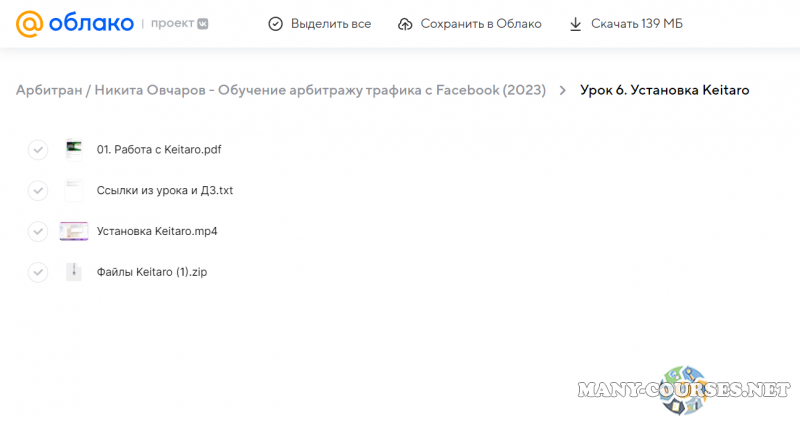Viewport: 800px width, 423px height.
Task: Mark the checkbox for Файлы Keitaro (1).zip
Action: (37, 272)
